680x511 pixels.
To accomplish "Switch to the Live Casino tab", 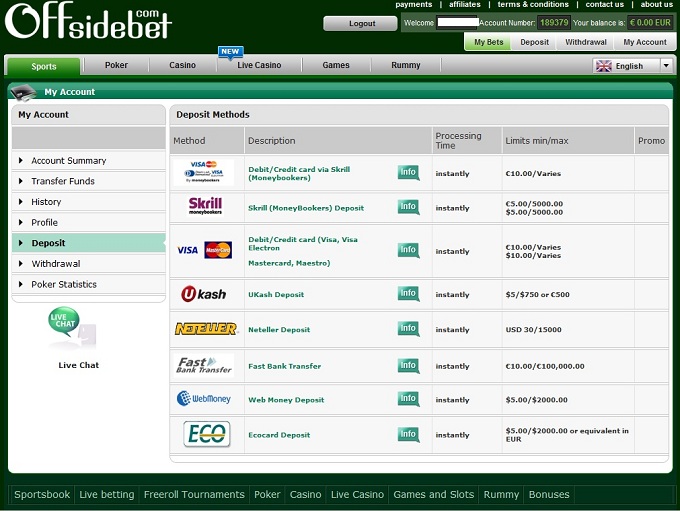I will point(259,66).
